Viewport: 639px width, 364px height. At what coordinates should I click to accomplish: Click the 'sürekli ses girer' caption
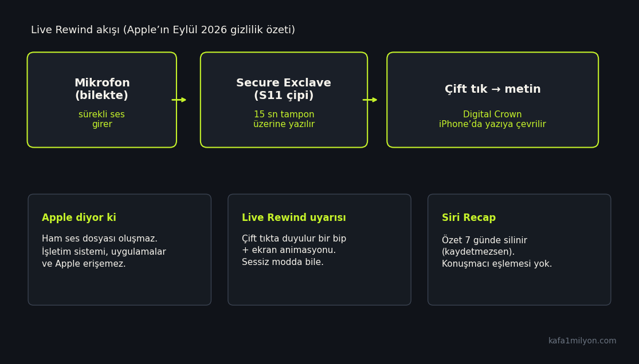pyautogui.click(x=102, y=119)
